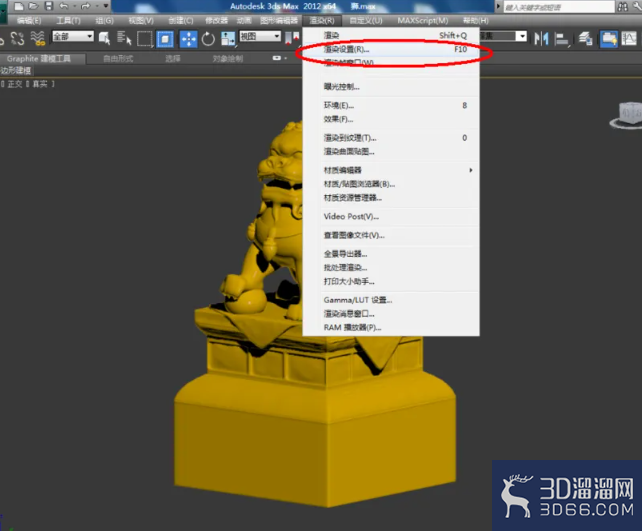This screenshot has height=531, width=642.
Task: Choose 打印大小助手... menu entry
Action: tap(391, 281)
